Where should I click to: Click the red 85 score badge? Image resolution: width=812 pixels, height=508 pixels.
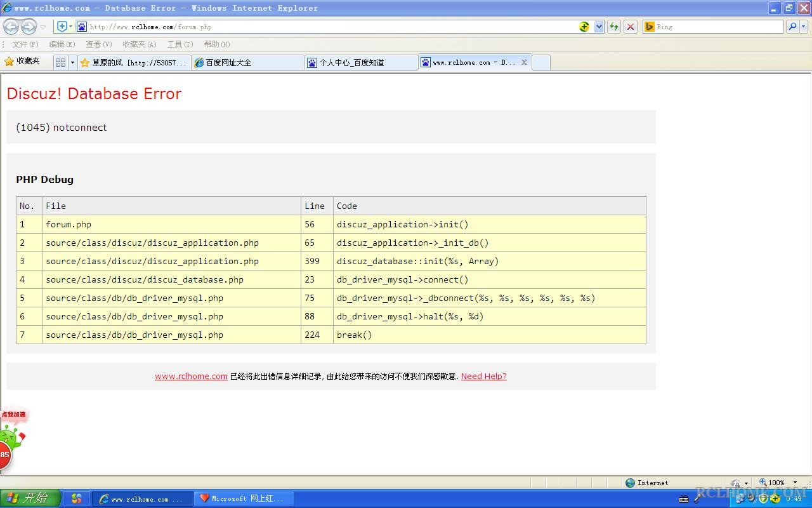pos(5,455)
